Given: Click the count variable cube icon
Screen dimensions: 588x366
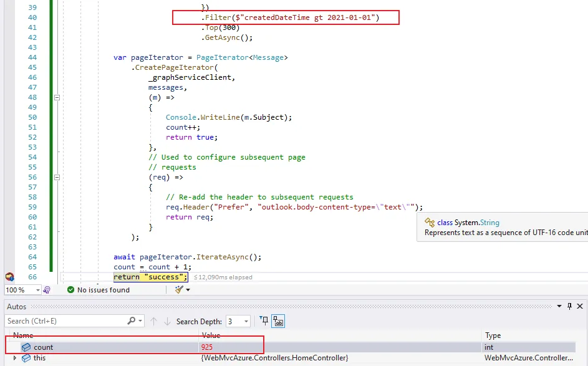Looking at the screenshot, I should pyautogui.click(x=26, y=347).
